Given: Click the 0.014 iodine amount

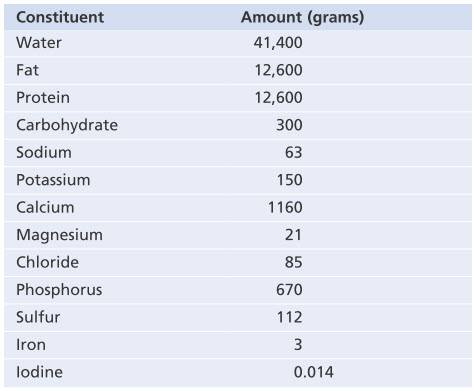Looking at the screenshot, I should click(313, 372).
